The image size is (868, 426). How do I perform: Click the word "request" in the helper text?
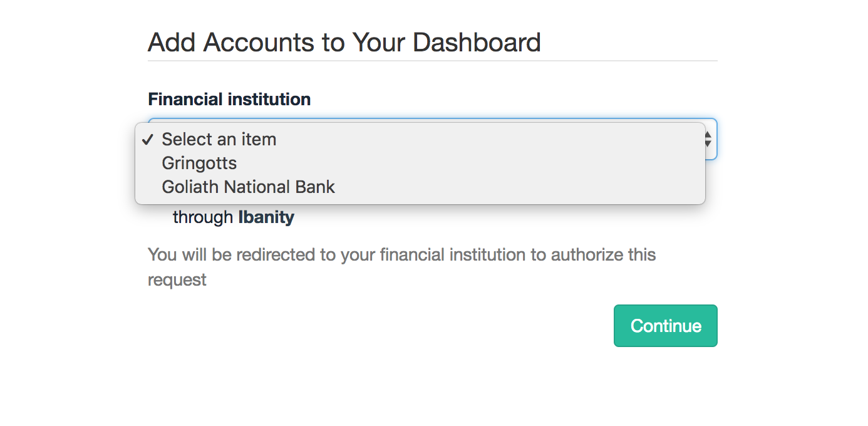coord(177,279)
